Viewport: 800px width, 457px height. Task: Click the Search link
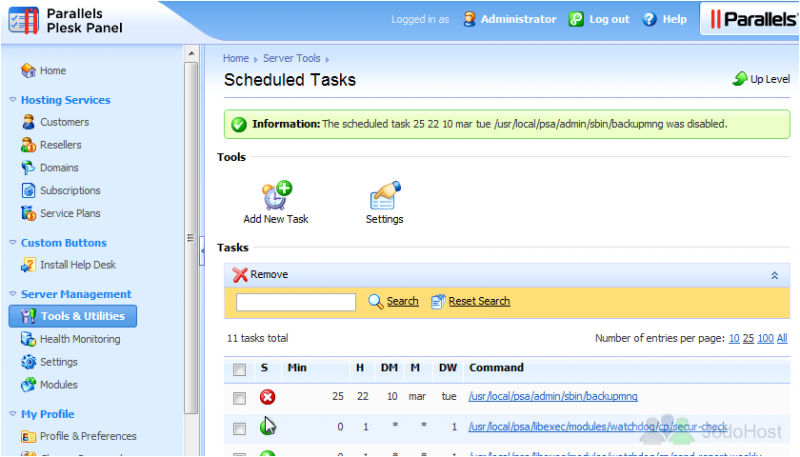pos(403,301)
